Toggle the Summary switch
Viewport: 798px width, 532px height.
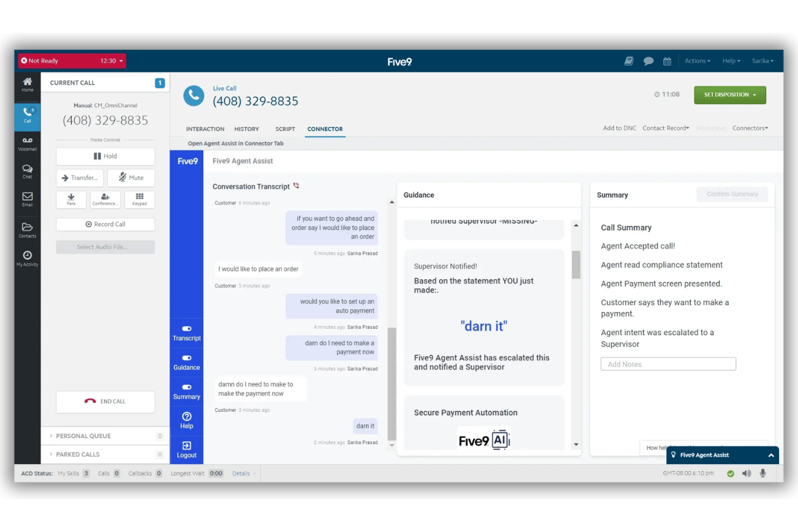tap(187, 387)
